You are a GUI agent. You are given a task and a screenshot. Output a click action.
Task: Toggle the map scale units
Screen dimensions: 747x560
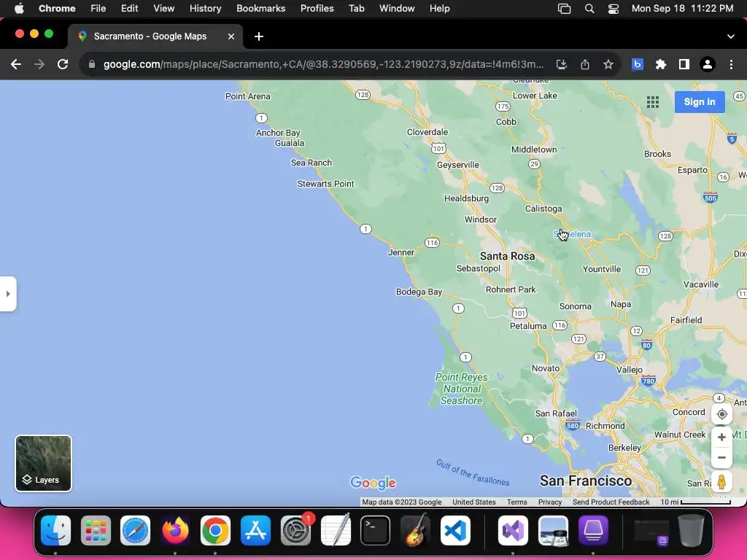695,502
